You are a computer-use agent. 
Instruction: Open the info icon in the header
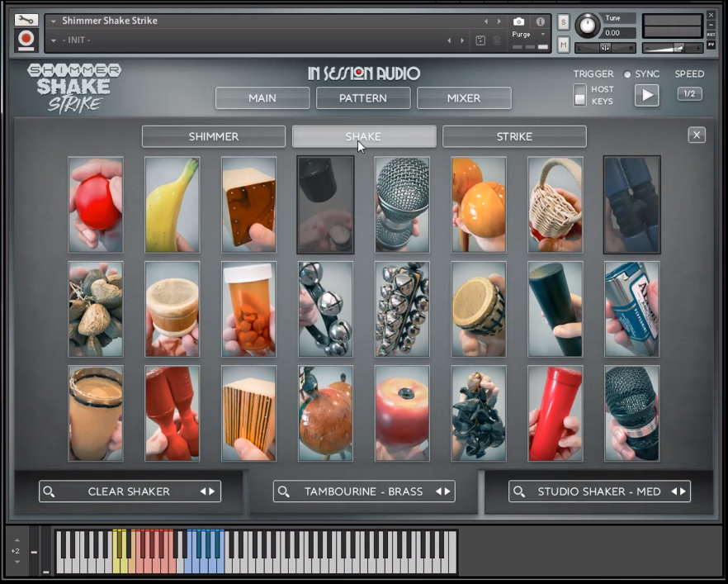coord(541,21)
